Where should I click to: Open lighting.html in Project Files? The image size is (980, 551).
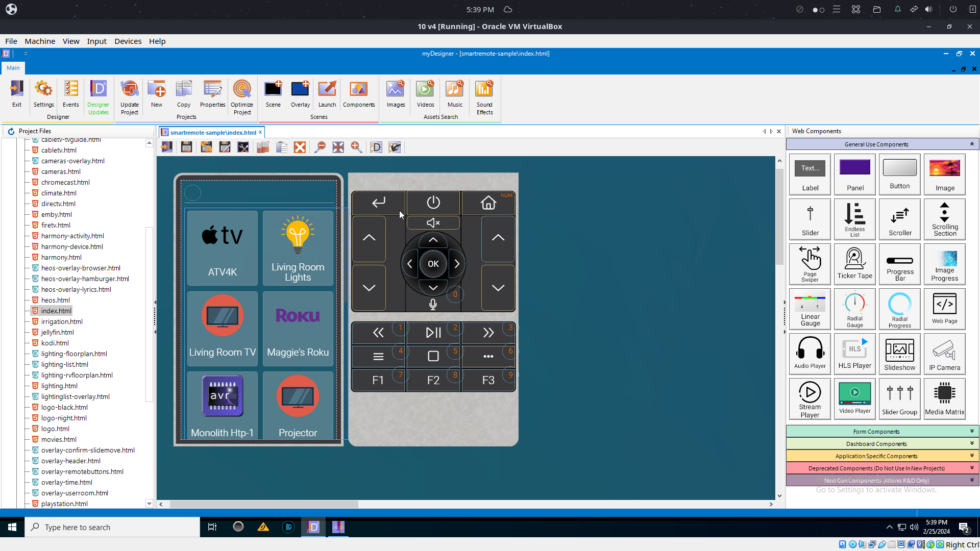(x=59, y=386)
